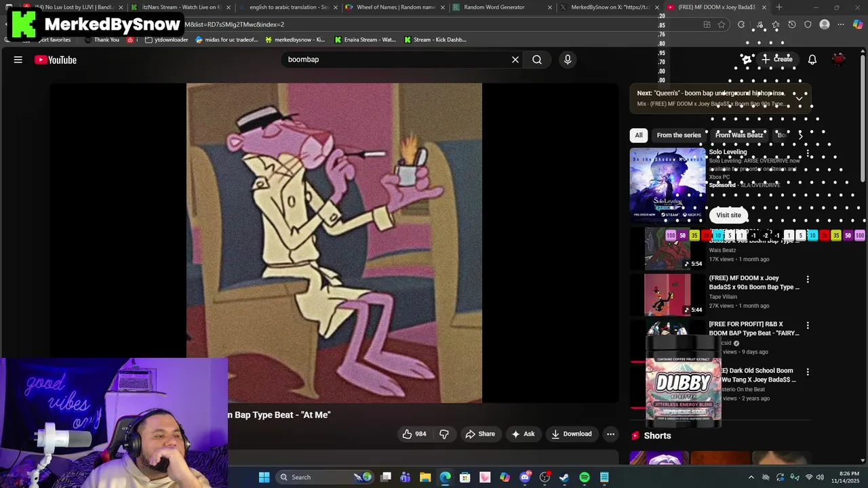Share the video
This screenshot has height=488, width=868.
tap(480, 434)
